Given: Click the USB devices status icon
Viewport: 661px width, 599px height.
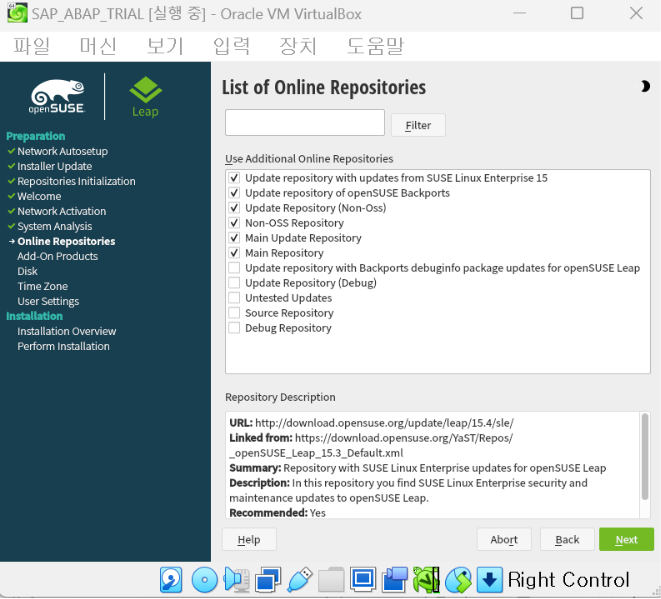Looking at the screenshot, I should coord(299,580).
